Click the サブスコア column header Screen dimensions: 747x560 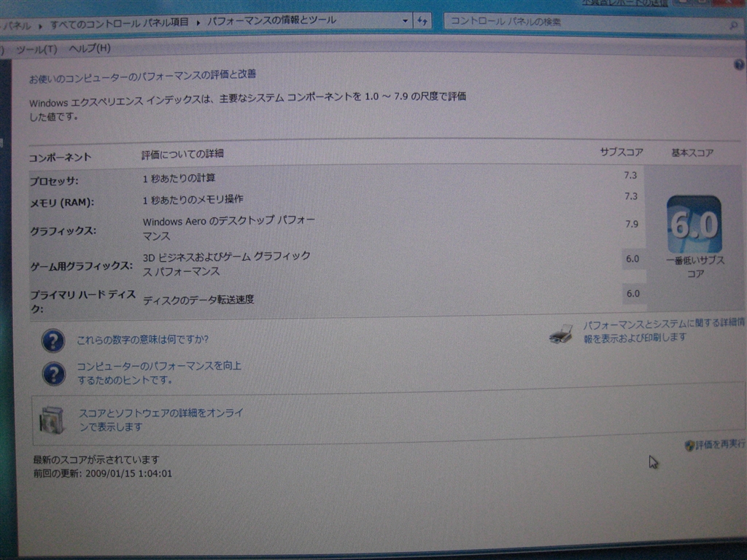(622, 152)
